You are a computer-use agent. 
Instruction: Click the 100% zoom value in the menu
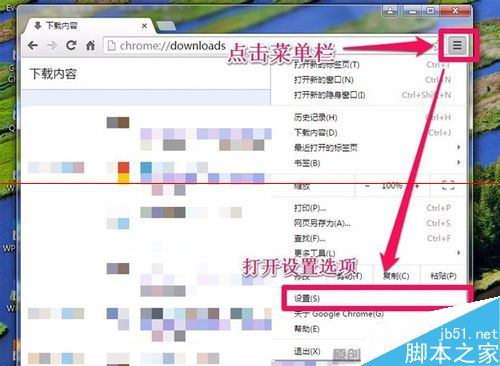click(392, 186)
